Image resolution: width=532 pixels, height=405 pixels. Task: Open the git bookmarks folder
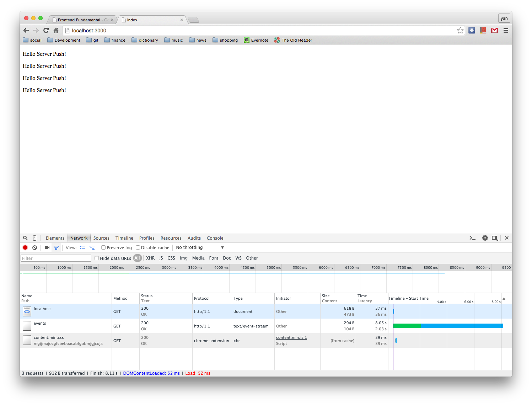click(92, 40)
